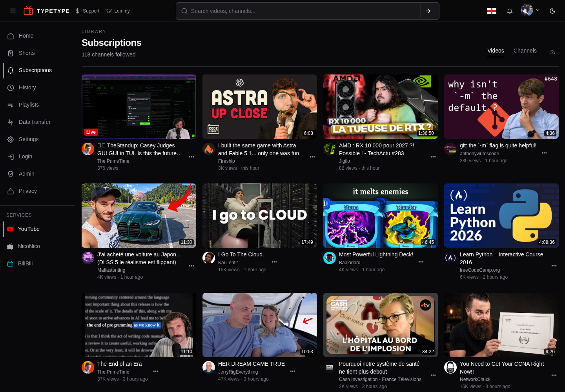Switch to the Channels tab
This screenshot has height=392, width=565.
click(525, 51)
